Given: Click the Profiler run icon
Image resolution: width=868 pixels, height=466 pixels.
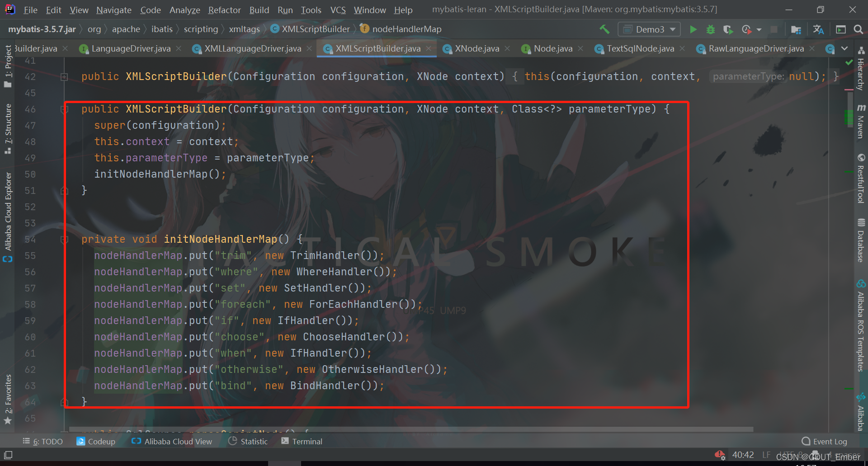Looking at the screenshot, I should click(x=746, y=29).
